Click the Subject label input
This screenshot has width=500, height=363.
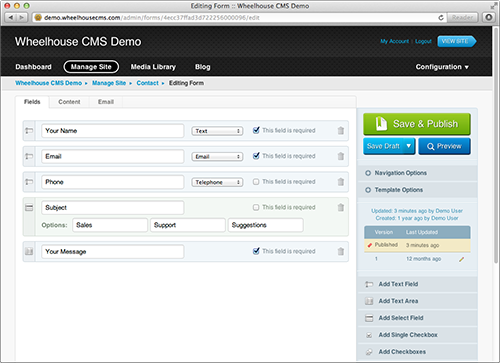pyautogui.click(x=113, y=207)
